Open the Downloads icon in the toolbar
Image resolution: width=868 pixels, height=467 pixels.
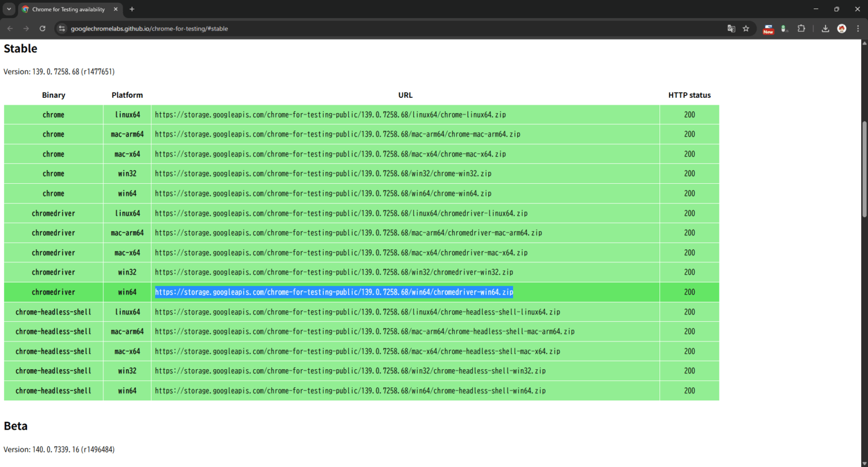[825, 28]
